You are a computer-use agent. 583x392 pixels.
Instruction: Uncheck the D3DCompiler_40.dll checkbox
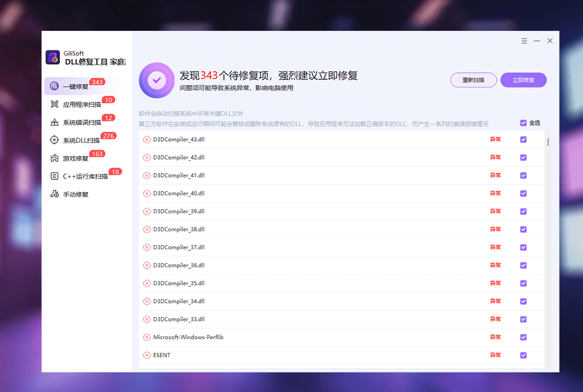524,194
